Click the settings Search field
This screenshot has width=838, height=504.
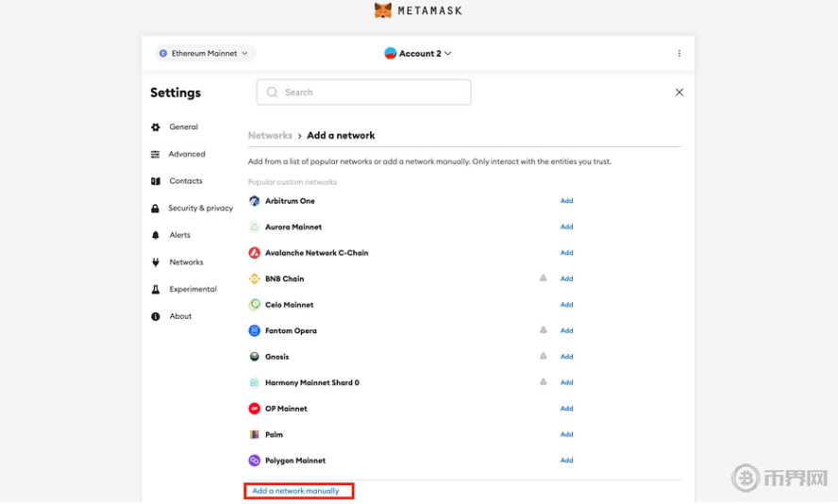click(363, 92)
